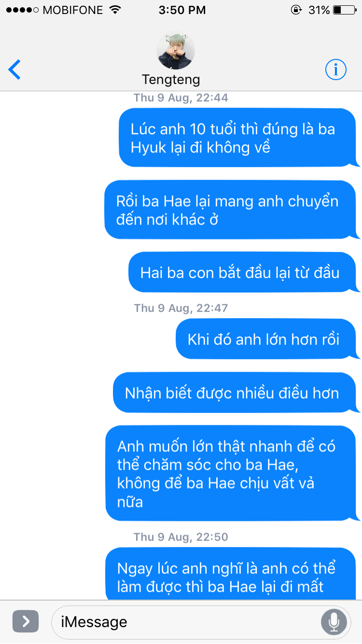This screenshot has height=644, width=362.
Task: Tap bubble 'Khi đó anh lớn hơn rồi'
Action: (268, 339)
